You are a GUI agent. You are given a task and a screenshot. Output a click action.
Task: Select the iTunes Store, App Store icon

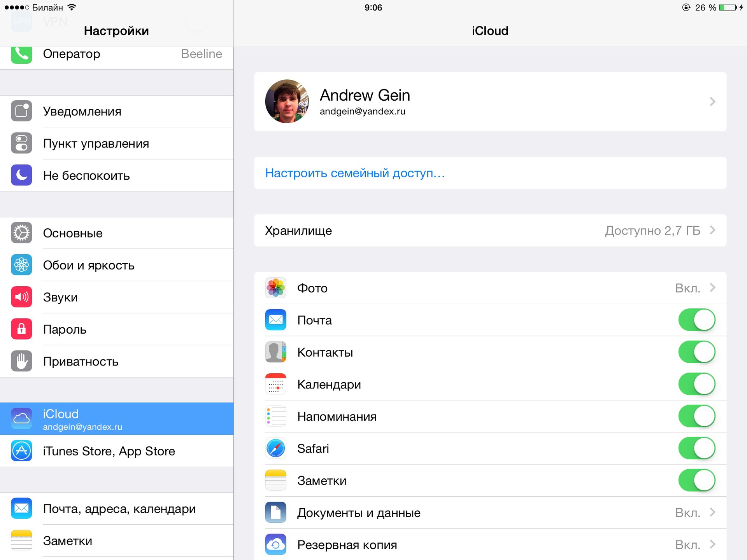(21, 451)
